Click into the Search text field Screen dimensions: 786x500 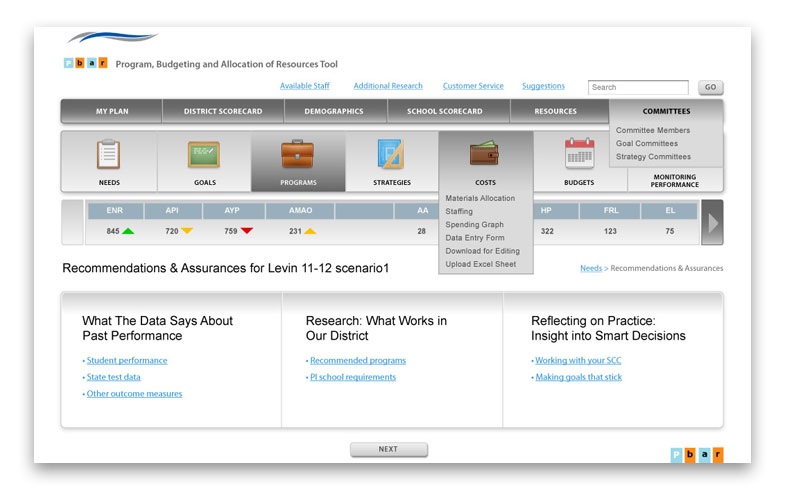637,87
